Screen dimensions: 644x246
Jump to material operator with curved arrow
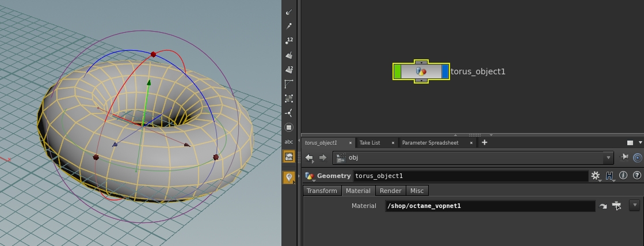point(603,206)
